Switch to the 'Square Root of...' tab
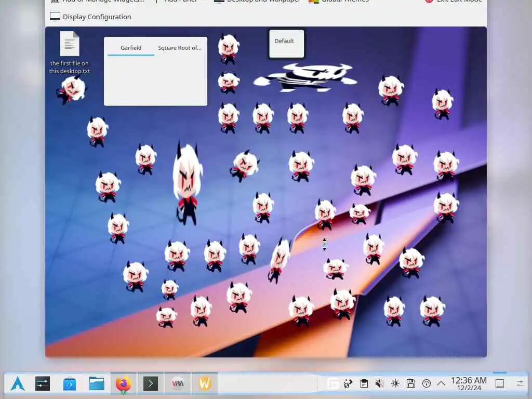Image resolution: width=532 pixels, height=399 pixels. 179,48
